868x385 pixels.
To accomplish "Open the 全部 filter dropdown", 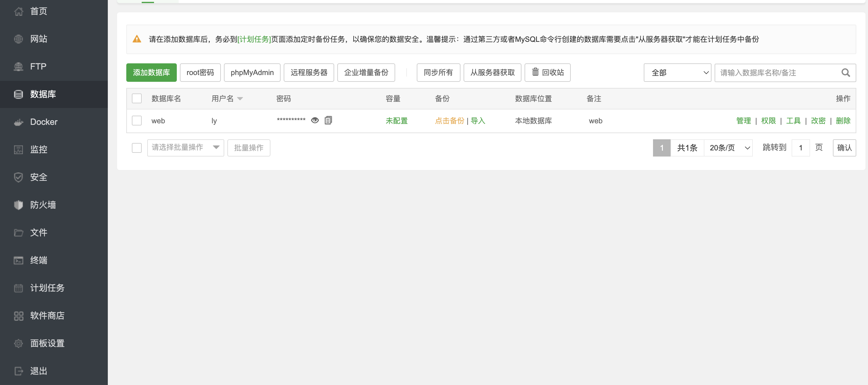I will tap(677, 72).
